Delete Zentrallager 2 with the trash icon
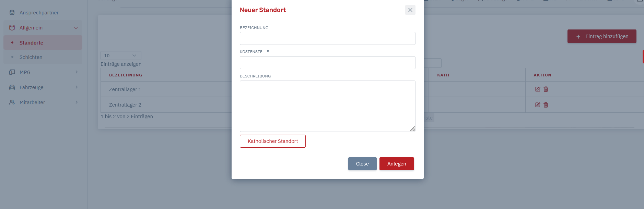Image resolution: width=644 pixels, height=209 pixels. coord(546,105)
